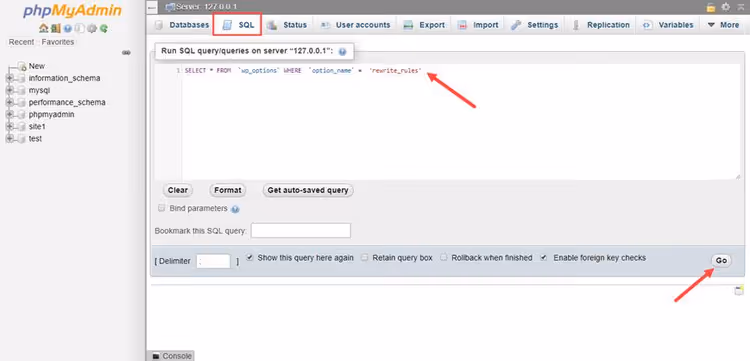
Task: Open the Variables tab
Action: [x=668, y=25]
